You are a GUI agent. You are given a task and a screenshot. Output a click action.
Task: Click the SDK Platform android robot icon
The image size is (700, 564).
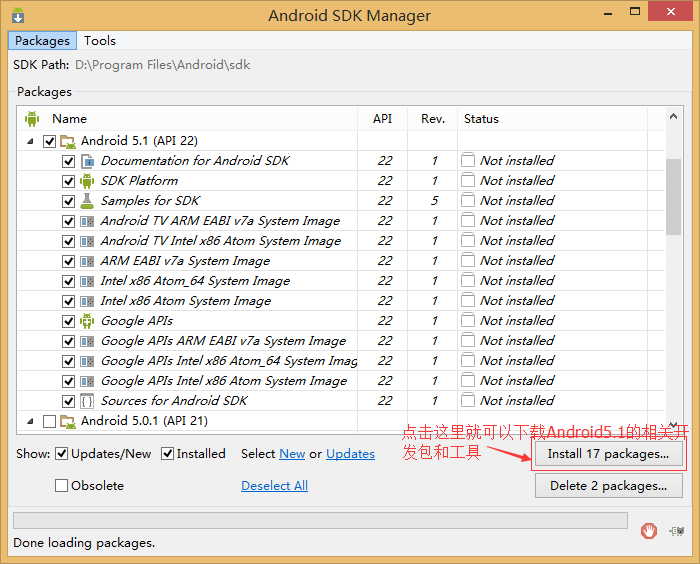[x=87, y=181]
